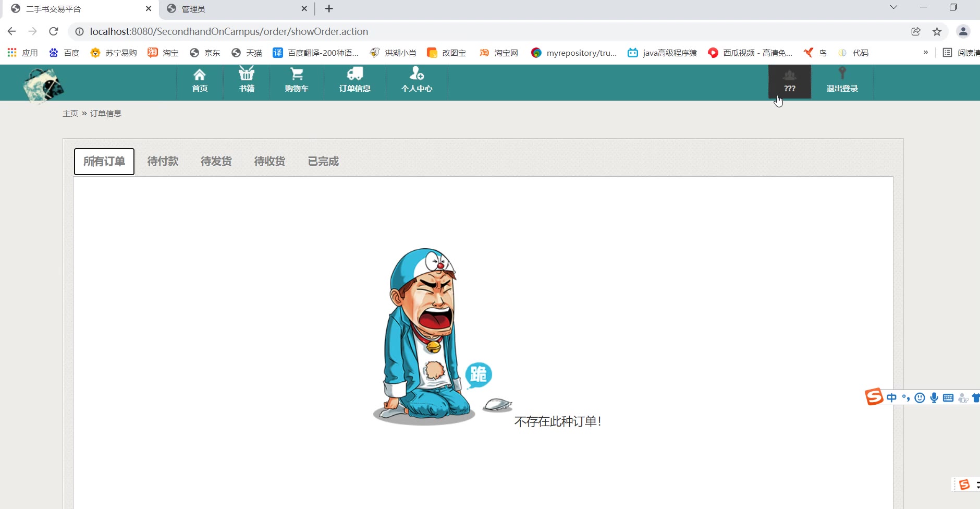Screen dimensions: 980x509
Task: Select the 待付款 tab
Action: [163, 162]
